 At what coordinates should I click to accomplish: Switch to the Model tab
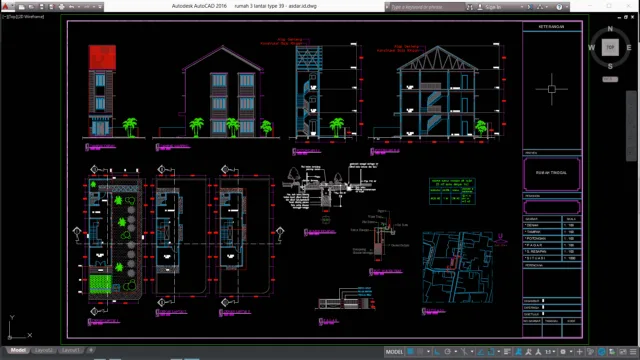point(18,350)
